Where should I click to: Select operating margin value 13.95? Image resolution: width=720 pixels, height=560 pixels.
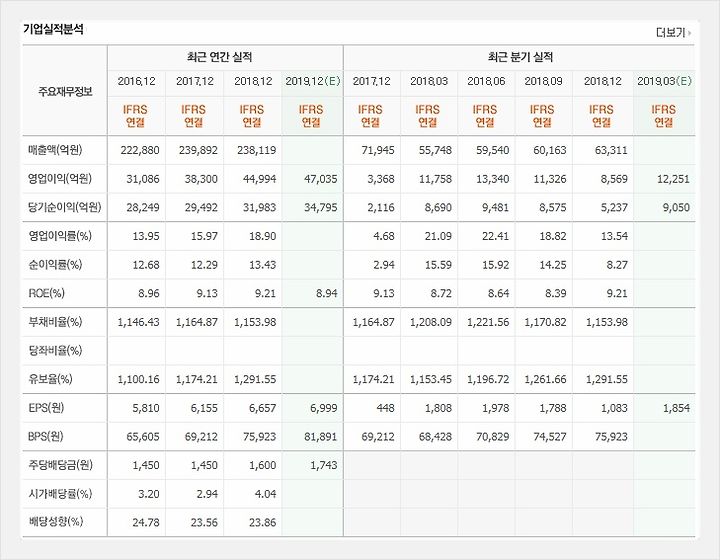click(x=146, y=236)
